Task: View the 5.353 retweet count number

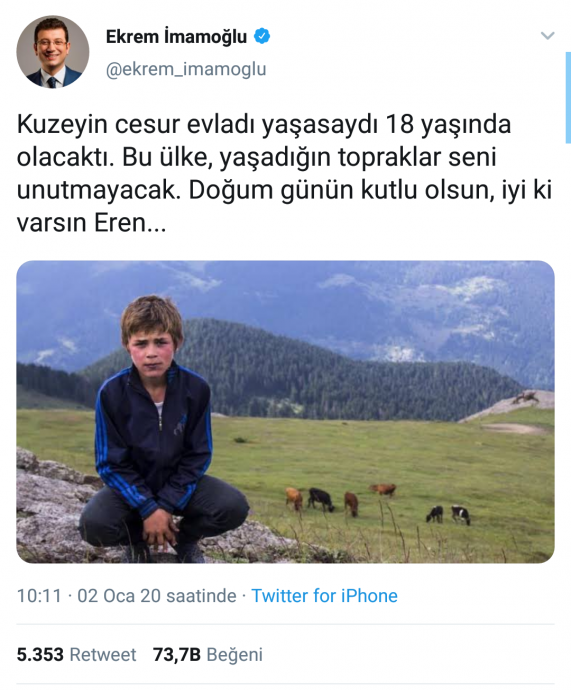Action: pyautogui.click(x=40, y=654)
